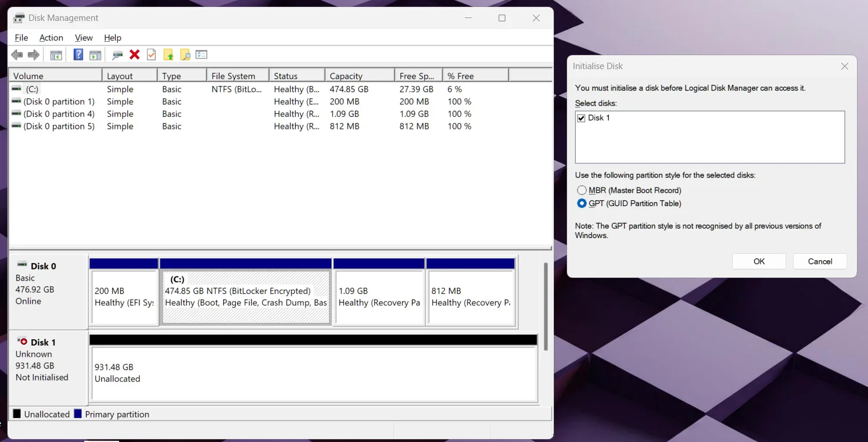Confirm with OK in Initialise Disk dialog
868x442 pixels.
tap(759, 261)
